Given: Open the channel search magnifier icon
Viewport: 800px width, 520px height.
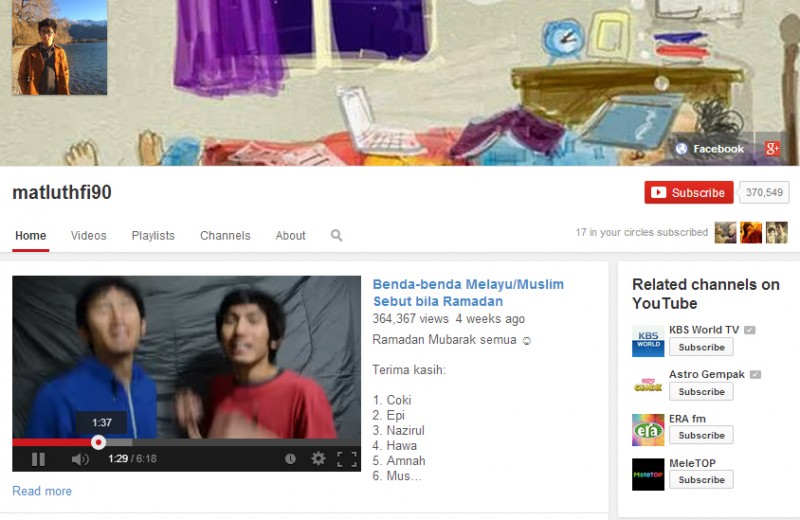Looking at the screenshot, I should pos(336,236).
